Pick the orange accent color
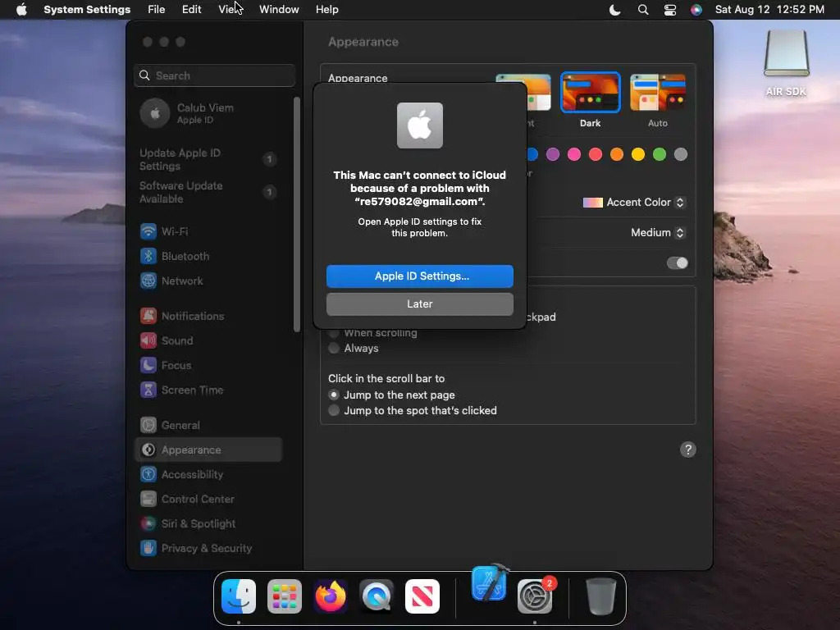 [x=617, y=154]
